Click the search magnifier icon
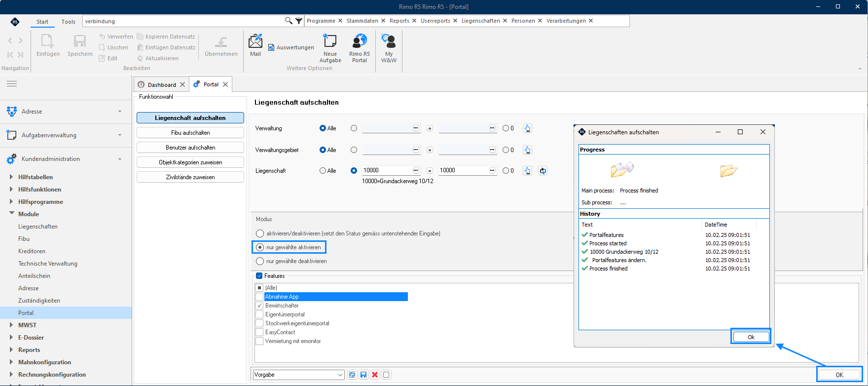Screen dimensions: 868x386 289,21
